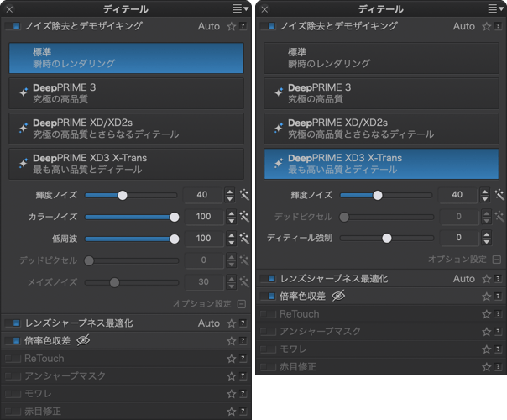Favorite star for モワレ, right panel

[486, 349]
